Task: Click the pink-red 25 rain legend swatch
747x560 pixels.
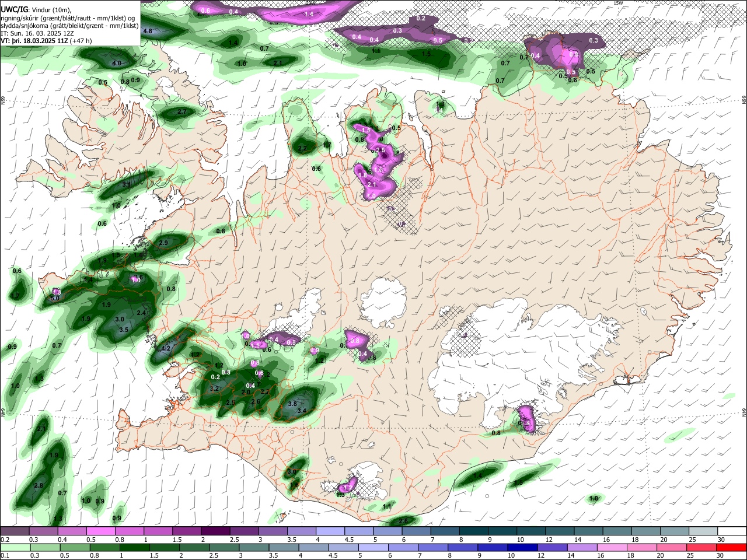Action: (x=701, y=547)
